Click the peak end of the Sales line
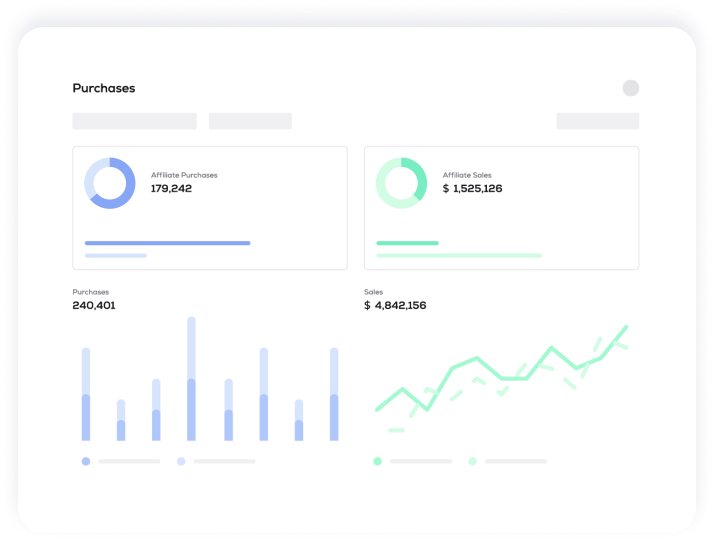This screenshot has width=714, height=542. click(626, 327)
